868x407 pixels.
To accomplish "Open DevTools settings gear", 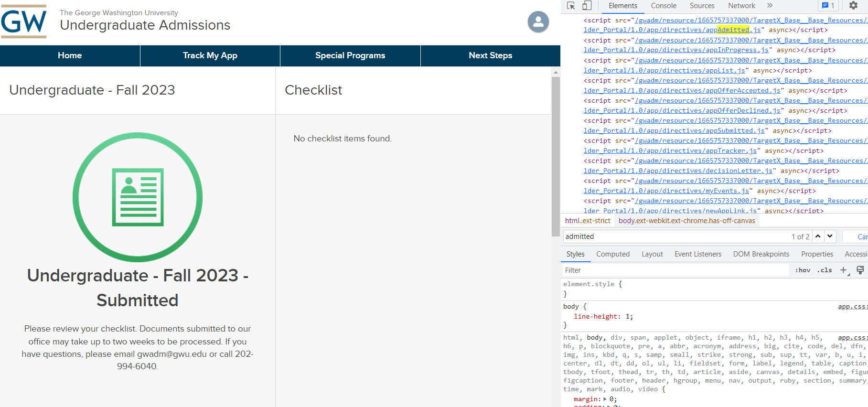I will (853, 6).
